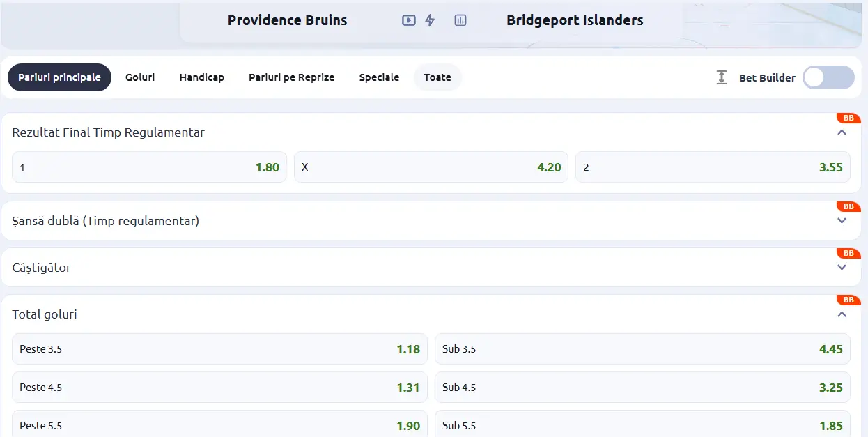The width and height of the screenshot is (868, 437).
Task: Click the BB badge on Câștigător
Action: pos(848,253)
